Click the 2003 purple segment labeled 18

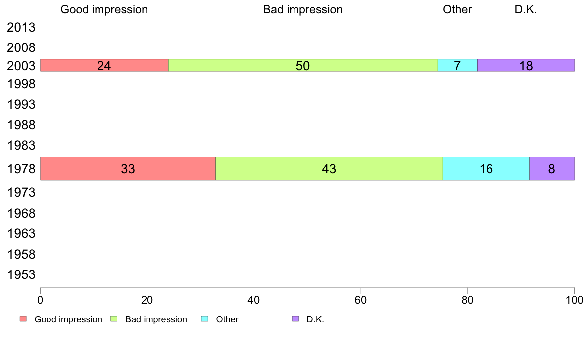(526, 65)
